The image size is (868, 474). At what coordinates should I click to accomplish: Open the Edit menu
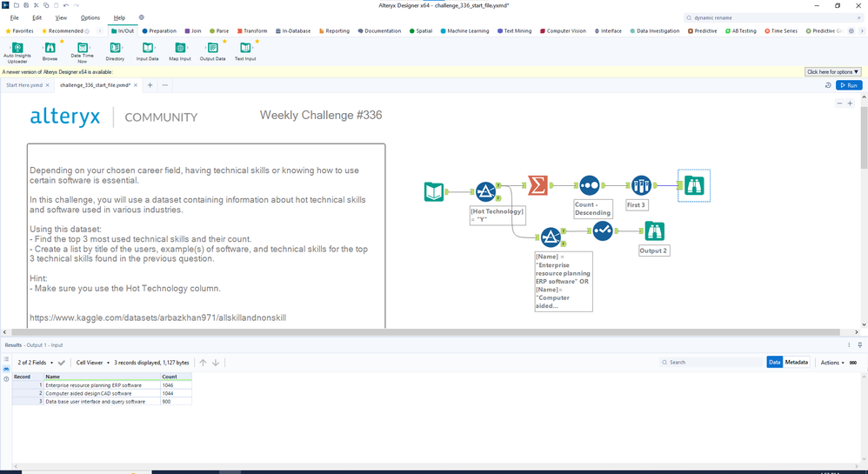click(37, 17)
